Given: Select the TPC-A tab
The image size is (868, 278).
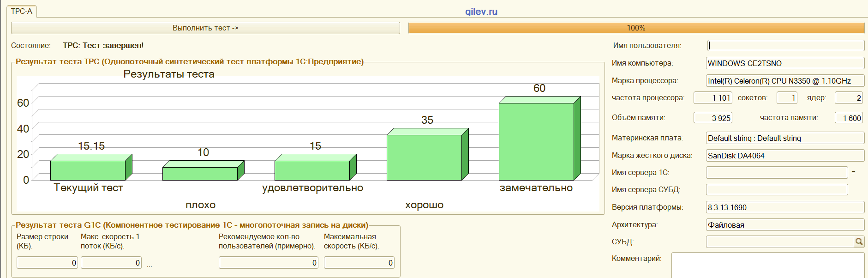Looking at the screenshot, I should (x=22, y=11).
